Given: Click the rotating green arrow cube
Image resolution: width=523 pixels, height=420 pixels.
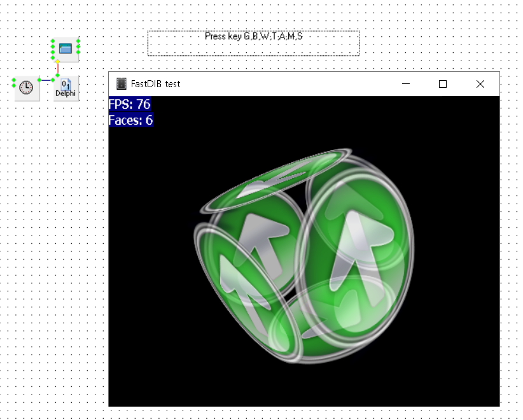Looking at the screenshot, I should [x=304, y=256].
